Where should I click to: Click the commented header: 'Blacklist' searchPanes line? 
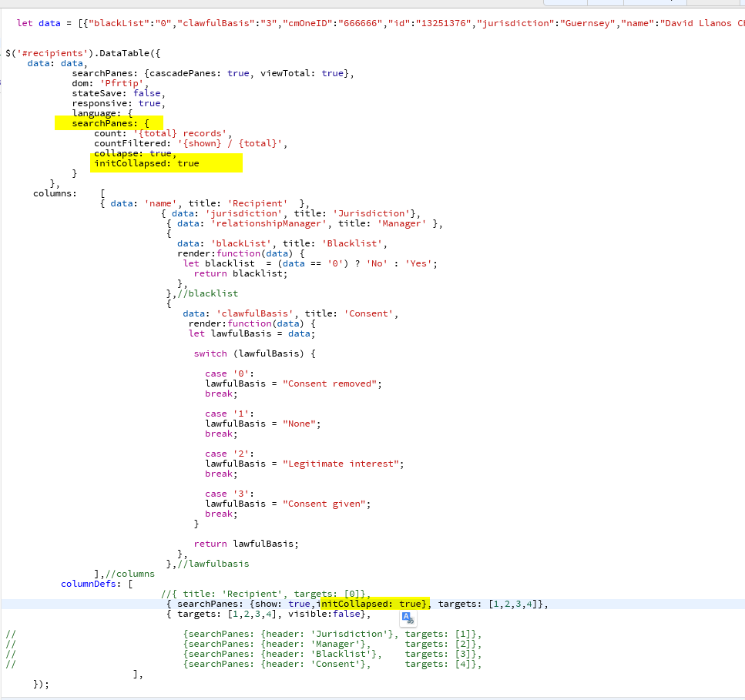click(x=333, y=654)
